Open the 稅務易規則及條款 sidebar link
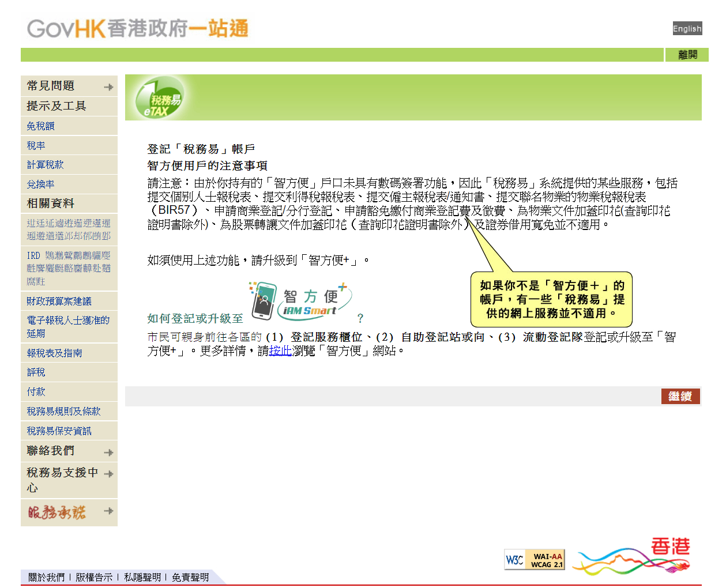Screen dimensions: 726x588 click(63, 411)
